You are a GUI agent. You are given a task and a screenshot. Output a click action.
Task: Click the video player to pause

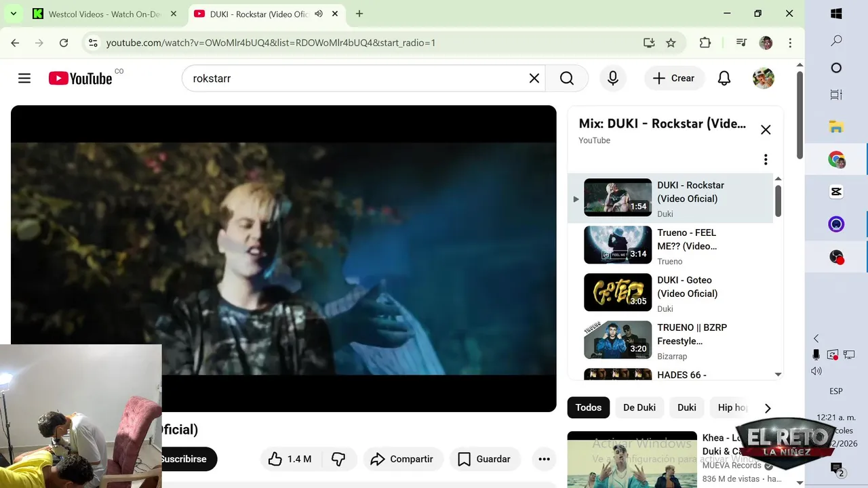(x=283, y=258)
